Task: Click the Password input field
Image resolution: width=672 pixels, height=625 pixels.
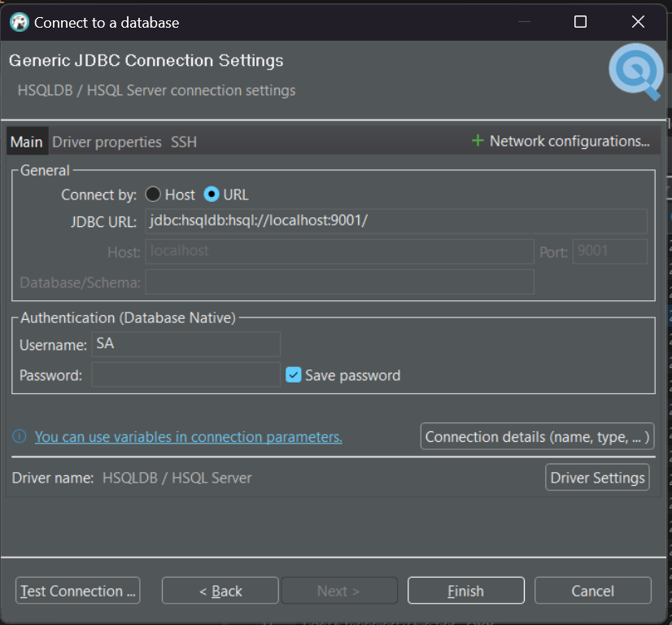Action: (x=185, y=374)
